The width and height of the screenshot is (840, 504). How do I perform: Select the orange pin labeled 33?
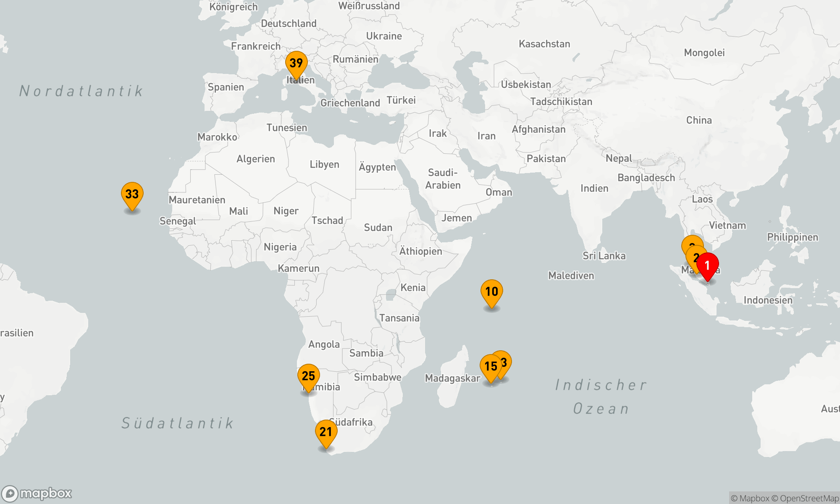coord(132,194)
